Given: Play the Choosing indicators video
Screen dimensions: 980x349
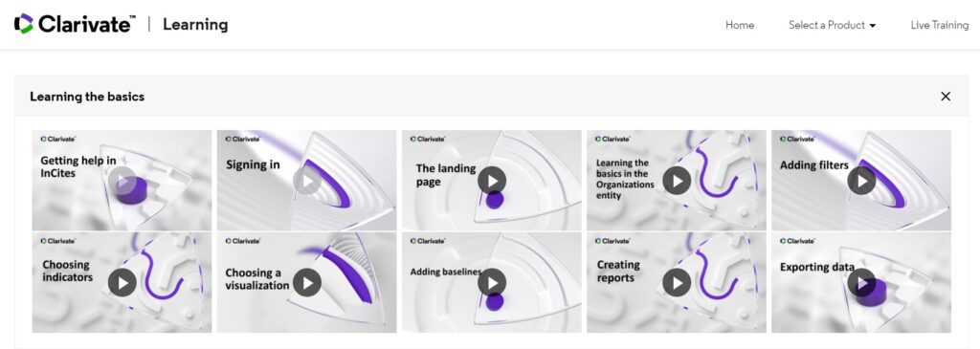Looking at the screenshot, I should pyautogui.click(x=122, y=283).
